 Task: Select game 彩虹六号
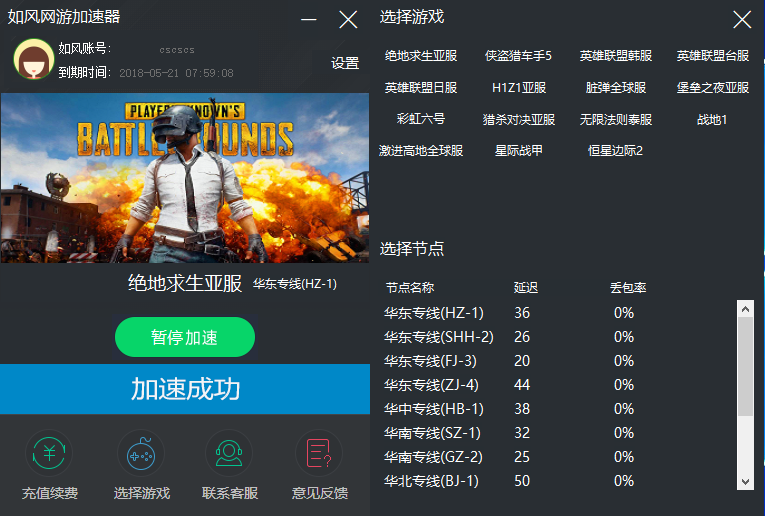tap(421, 119)
